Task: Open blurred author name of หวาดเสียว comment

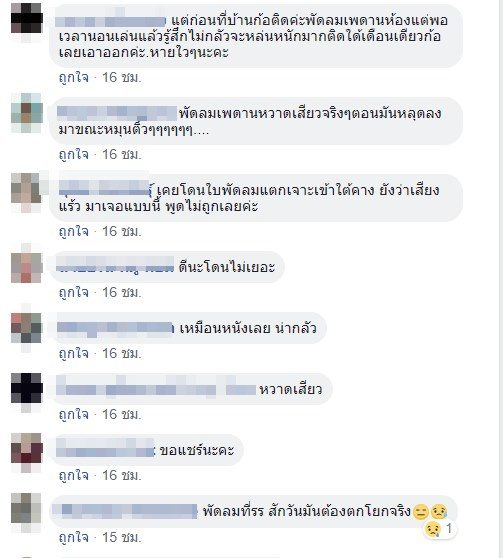Action: pos(156,389)
